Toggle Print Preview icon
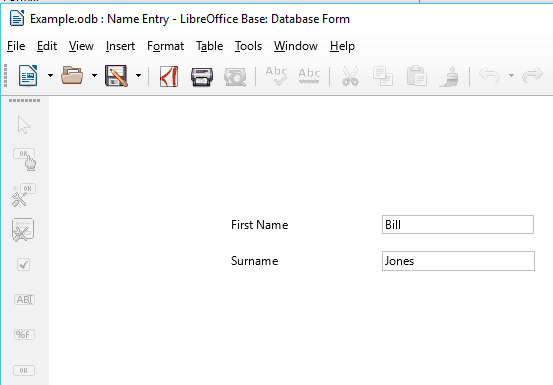The image size is (553, 385). (235, 77)
